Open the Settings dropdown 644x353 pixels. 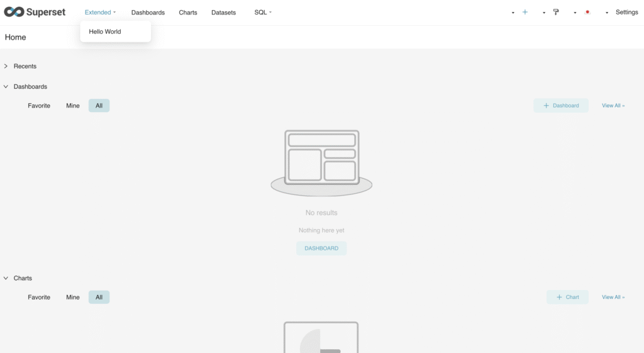coord(626,13)
